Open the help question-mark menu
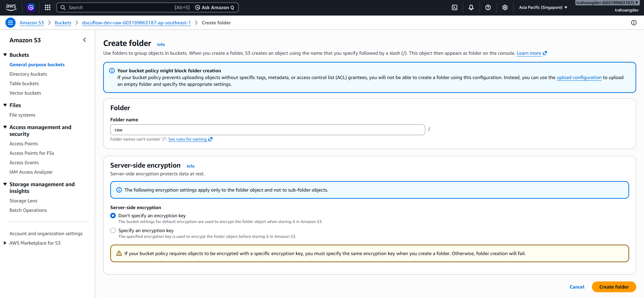The width and height of the screenshot is (644, 298). pyautogui.click(x=488, y=7)
